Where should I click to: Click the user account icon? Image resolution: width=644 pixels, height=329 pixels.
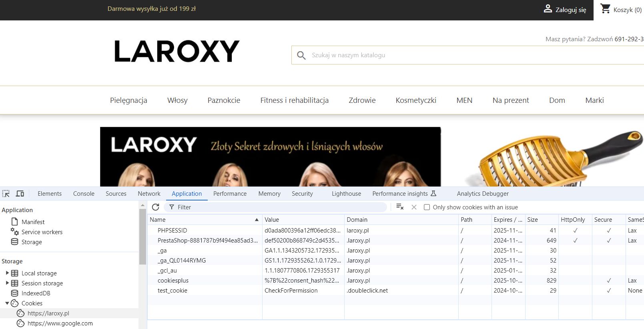point(548,9)
